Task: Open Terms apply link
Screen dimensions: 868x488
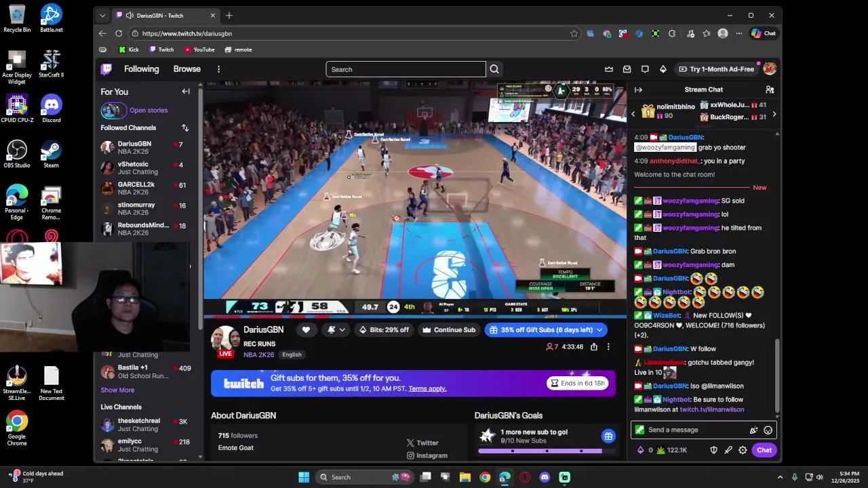Action: coord(427,388)
